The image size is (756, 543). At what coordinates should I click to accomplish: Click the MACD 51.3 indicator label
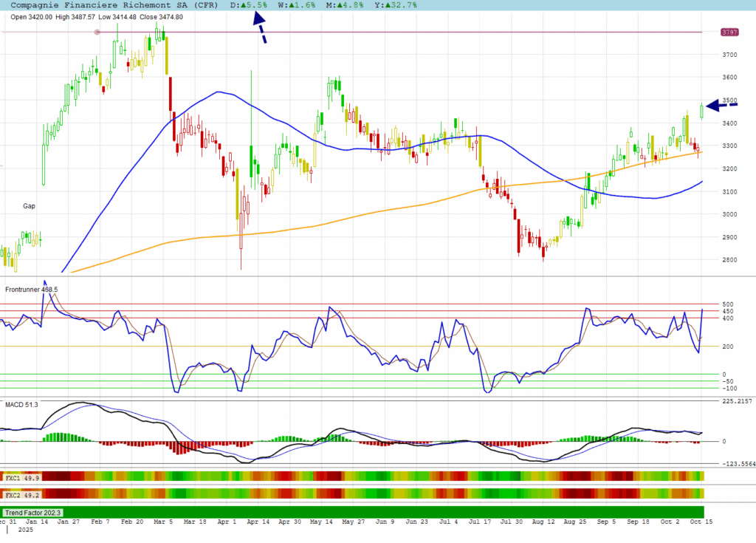[21, 405]
